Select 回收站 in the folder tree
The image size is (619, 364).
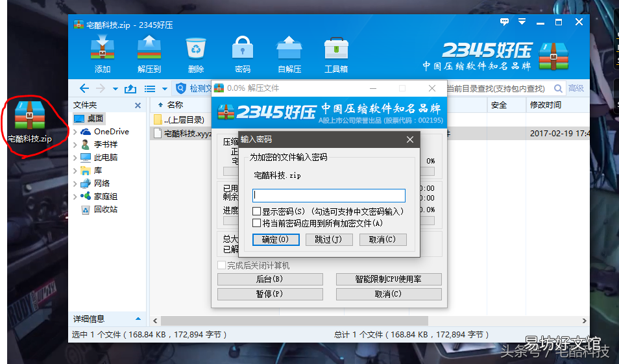click(x=99, y=209)
